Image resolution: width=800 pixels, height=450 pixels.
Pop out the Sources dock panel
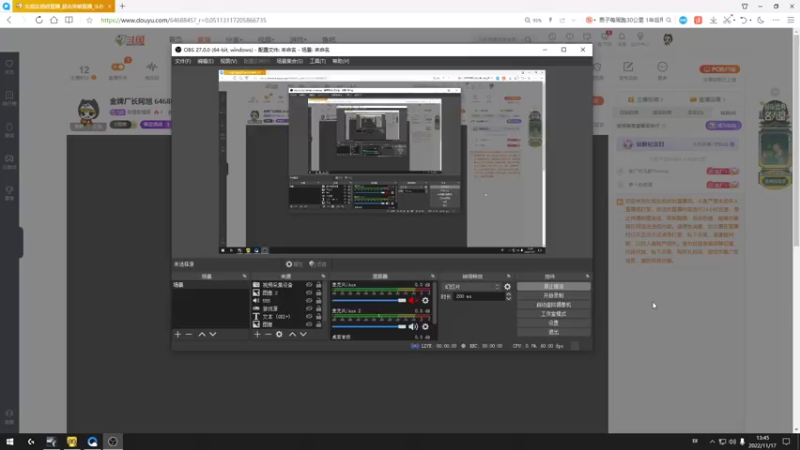click(323, 276)
